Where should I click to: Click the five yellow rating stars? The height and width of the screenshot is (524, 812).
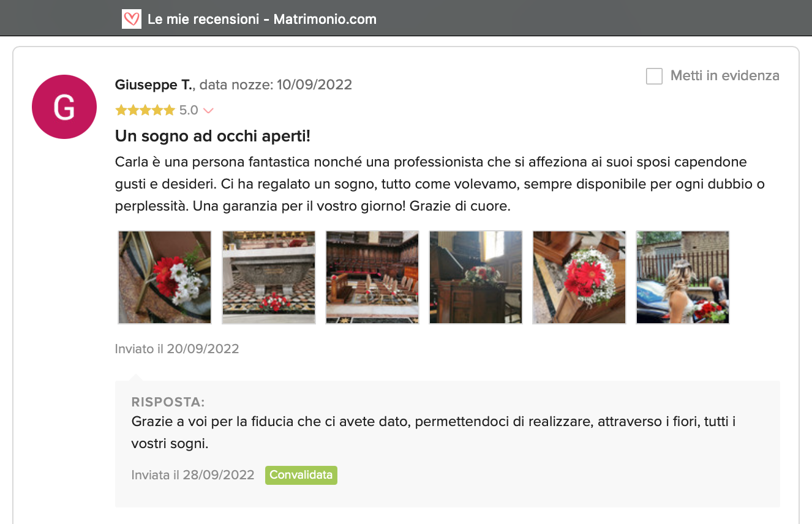click(145, 110)
